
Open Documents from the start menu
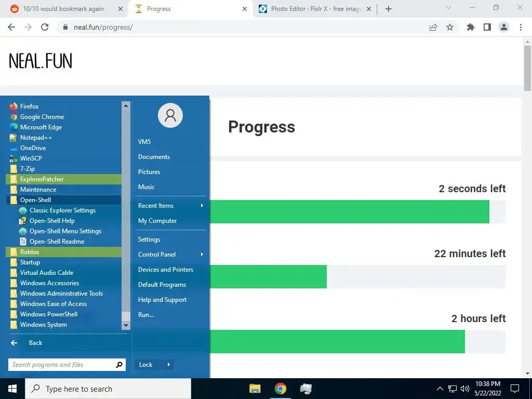(x=170, y=157)
